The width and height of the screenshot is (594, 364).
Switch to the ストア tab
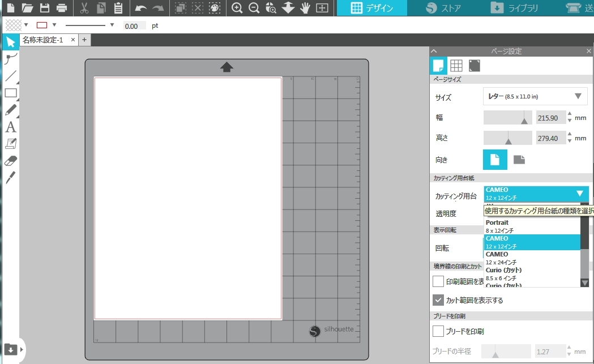(443, 8)
